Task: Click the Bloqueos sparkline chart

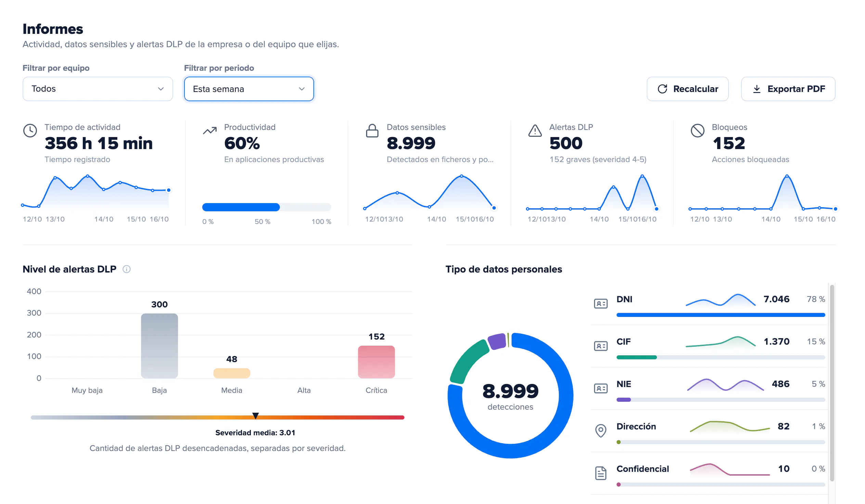Action: pyautogui.click(x=763, y=192)
